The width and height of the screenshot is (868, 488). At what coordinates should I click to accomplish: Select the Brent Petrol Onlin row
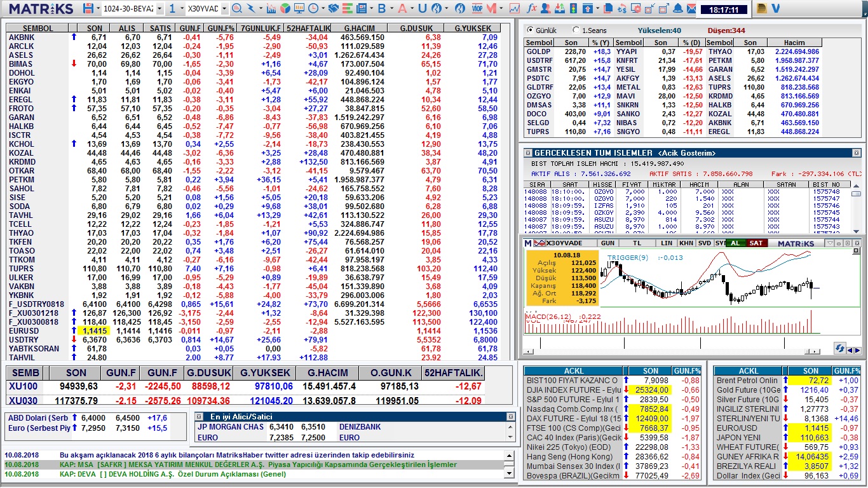(787, 381)
